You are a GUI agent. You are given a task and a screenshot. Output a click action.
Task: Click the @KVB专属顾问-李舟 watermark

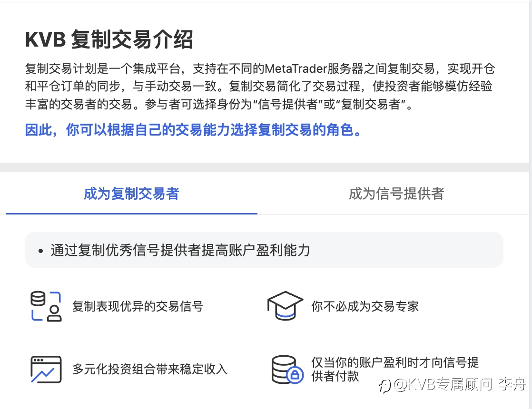[459, 385]
